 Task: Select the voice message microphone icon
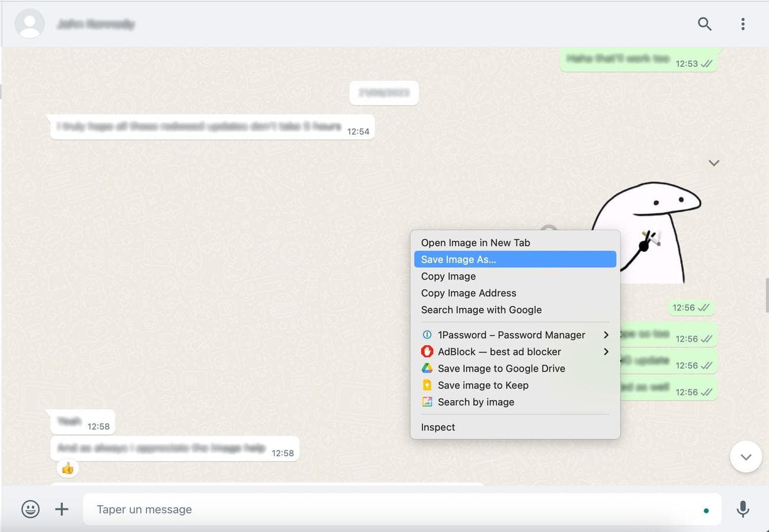click(x=743, y=509)
